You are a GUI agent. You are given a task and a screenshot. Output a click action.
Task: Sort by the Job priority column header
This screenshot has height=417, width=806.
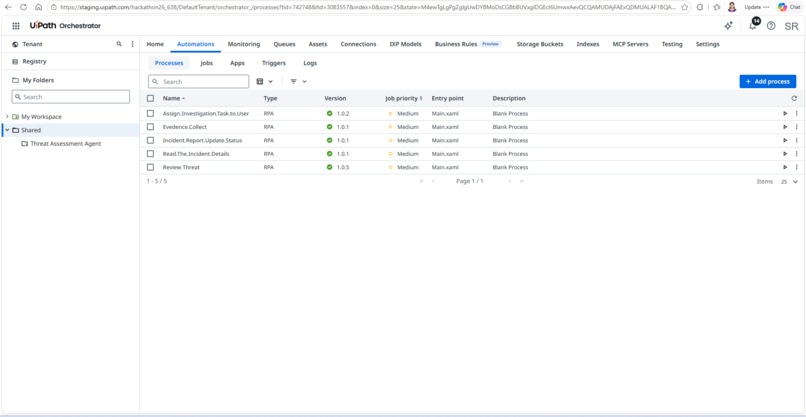click(x=404, y=98)
